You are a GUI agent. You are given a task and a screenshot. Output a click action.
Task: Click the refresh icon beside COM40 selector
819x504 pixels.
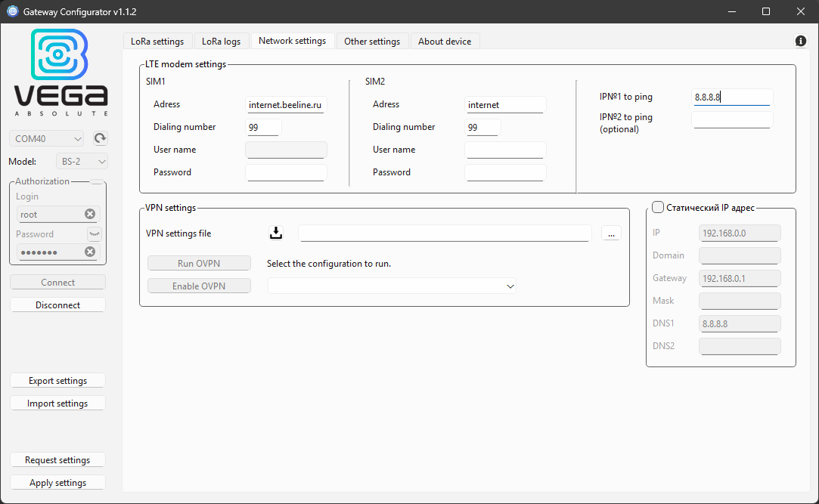point(101,138)
